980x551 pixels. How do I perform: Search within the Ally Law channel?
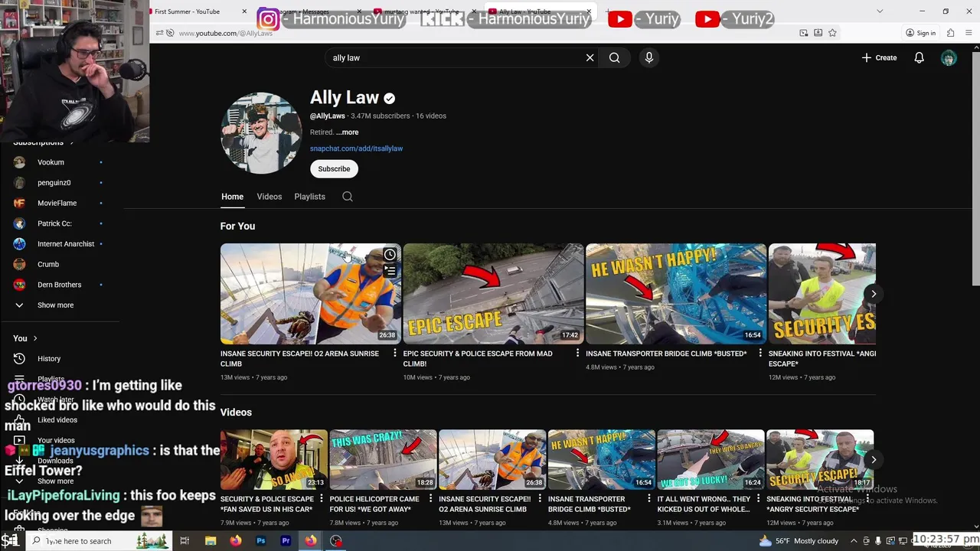click(x=348, y=197)
